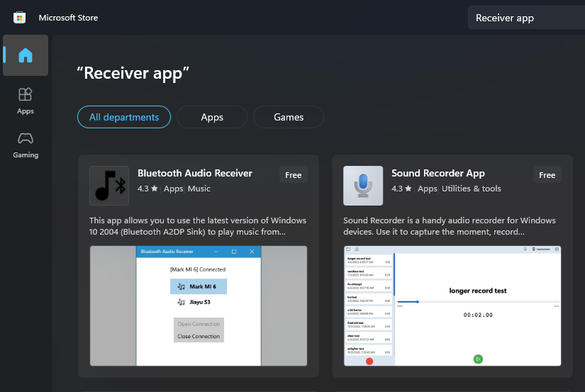
Task: Click the Sound Recorder App microphone icon
Action: (x=363, y=186)
